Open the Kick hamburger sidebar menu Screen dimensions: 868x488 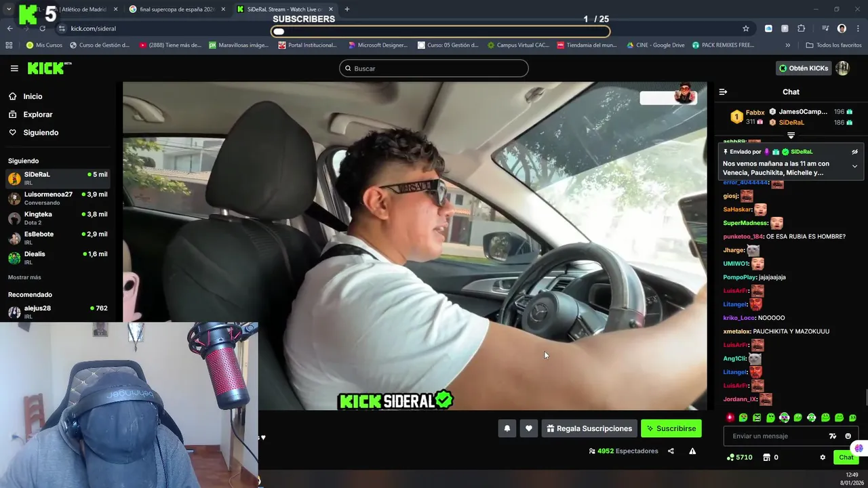point(14,68)
